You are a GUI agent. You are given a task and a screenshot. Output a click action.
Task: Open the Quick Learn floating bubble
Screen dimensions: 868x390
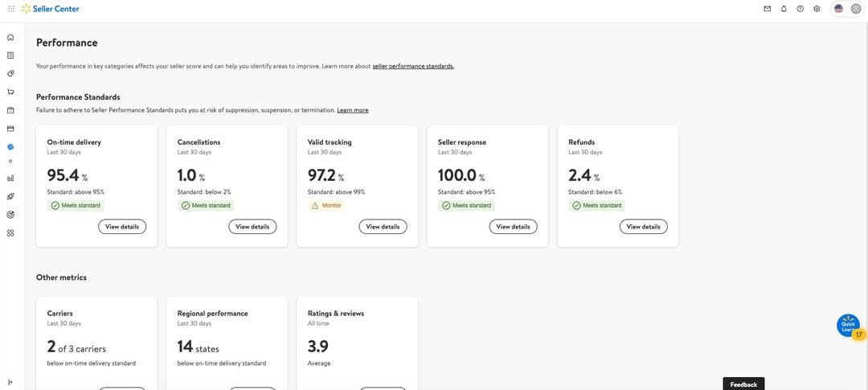click(848, 326)
